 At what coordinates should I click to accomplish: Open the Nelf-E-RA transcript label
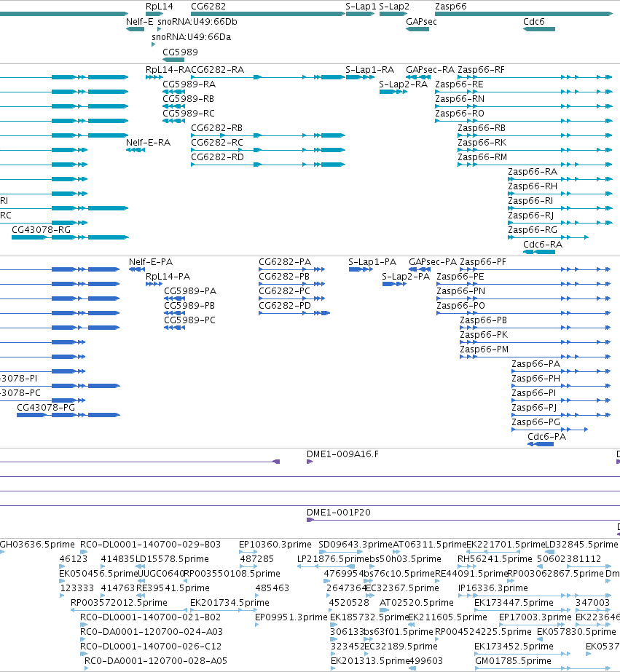pos(148,143)
